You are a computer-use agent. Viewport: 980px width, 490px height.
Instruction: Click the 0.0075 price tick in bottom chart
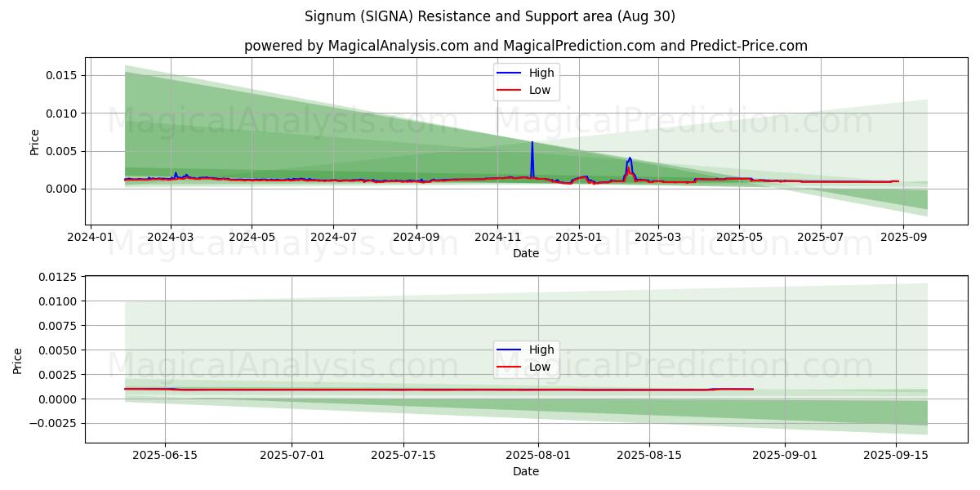point(59,326)
